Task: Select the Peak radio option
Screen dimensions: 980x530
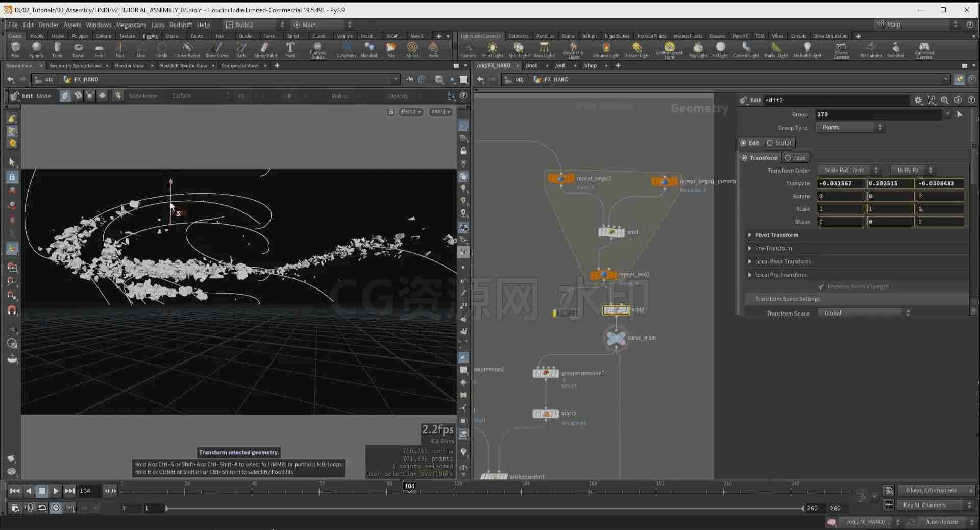Action: coord(795,158)
